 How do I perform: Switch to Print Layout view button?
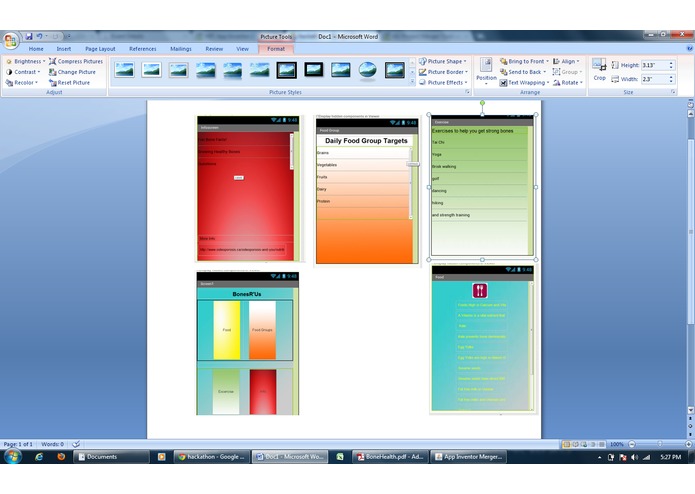566,444
